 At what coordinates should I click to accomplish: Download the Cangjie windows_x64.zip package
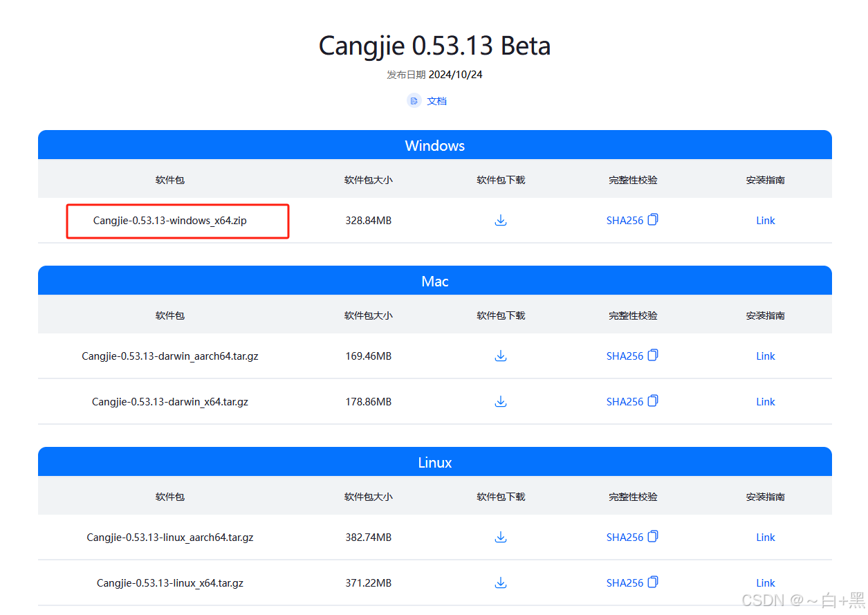pos(501,221)
